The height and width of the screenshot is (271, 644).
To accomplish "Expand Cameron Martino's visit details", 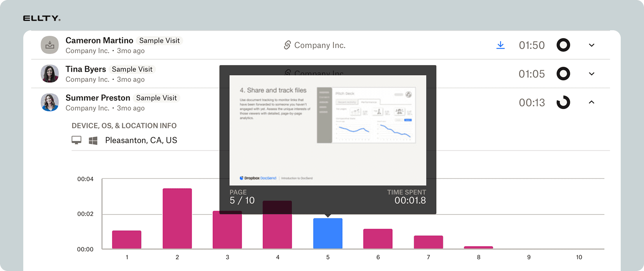I will (x=592, y=45).
